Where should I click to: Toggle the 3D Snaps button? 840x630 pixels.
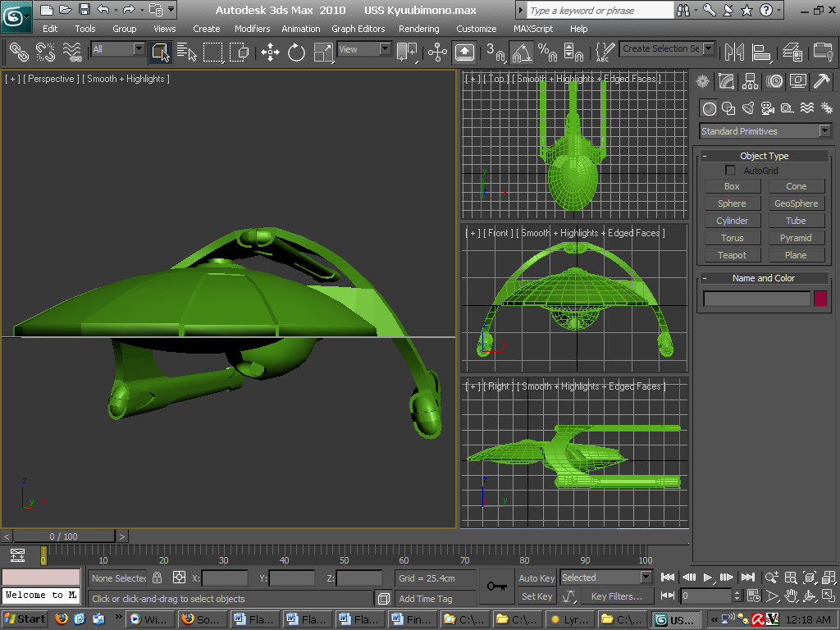point(495,52)
